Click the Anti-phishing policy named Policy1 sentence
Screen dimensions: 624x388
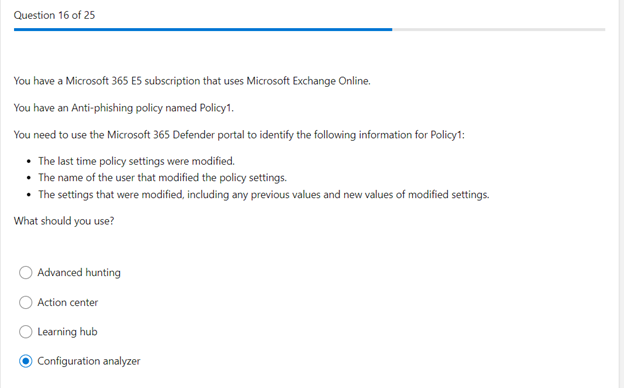[x=124, y=108]
